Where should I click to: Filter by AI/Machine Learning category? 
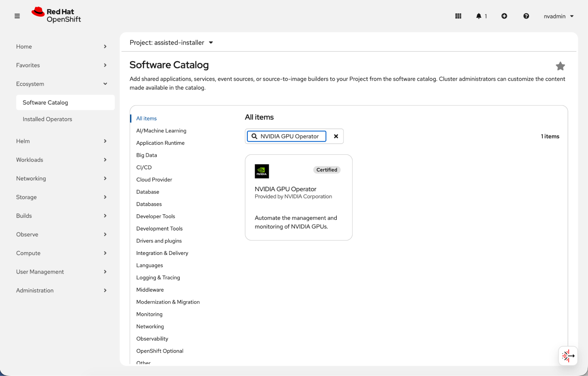point(161,131)
